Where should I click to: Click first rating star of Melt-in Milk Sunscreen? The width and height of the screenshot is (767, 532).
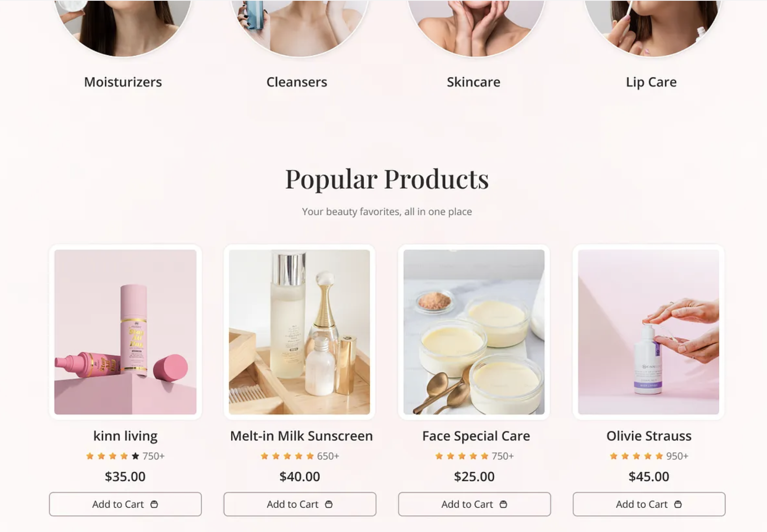(x=264, y=456)
